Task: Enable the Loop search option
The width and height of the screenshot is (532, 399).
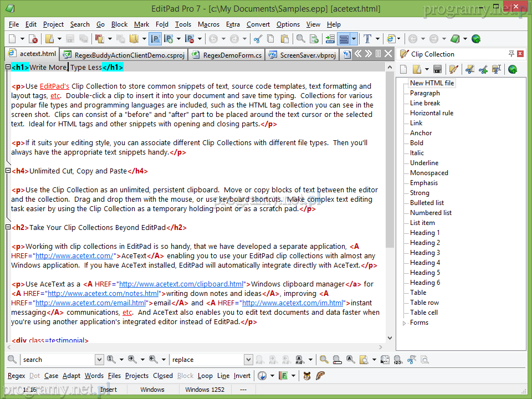Action: [205, 376]
